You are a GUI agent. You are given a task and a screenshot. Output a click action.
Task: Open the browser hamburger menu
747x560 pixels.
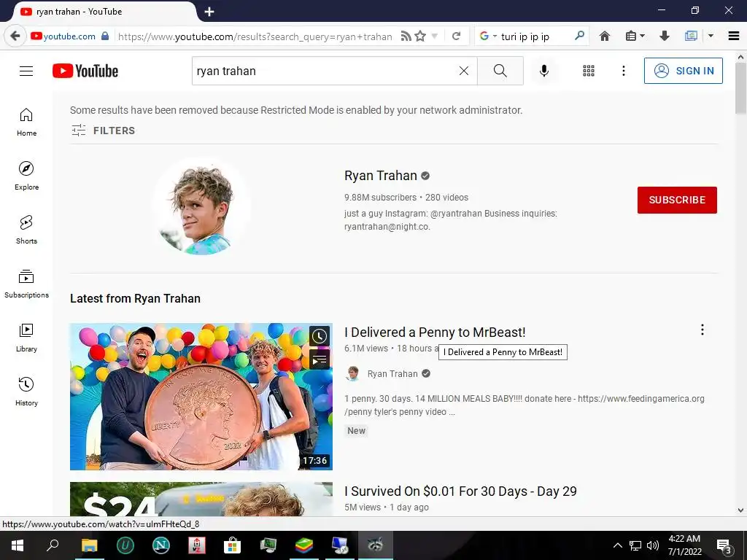[x=734, y=36]
